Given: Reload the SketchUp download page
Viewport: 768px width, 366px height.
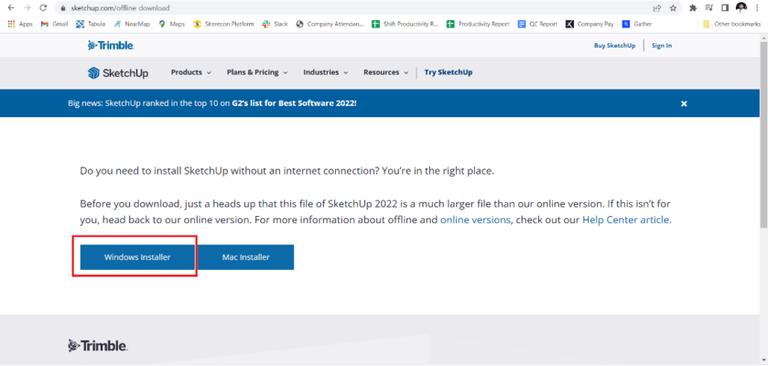Looking at the screenshot, I should point(43,8).
